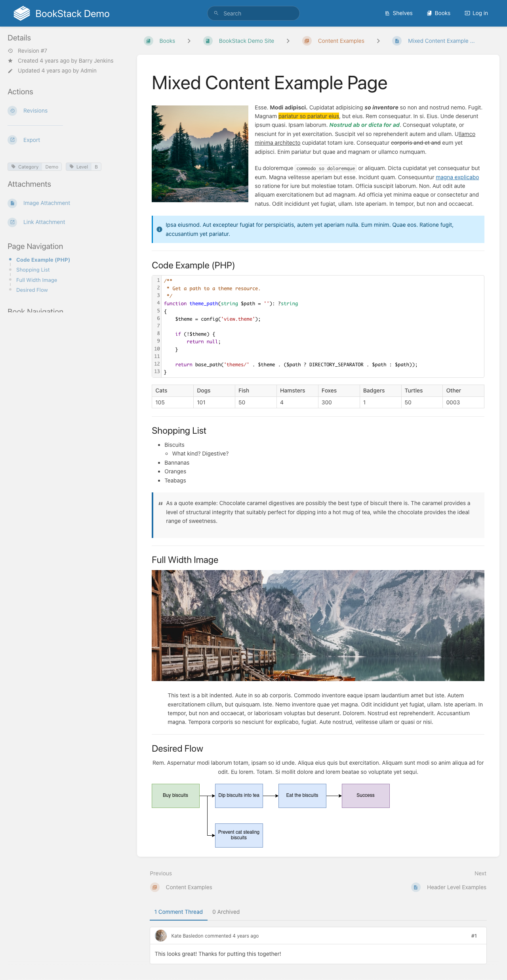Click the Revisions clock icon
This screenshot has height=980, width=507.
click(x=12, y=111)
